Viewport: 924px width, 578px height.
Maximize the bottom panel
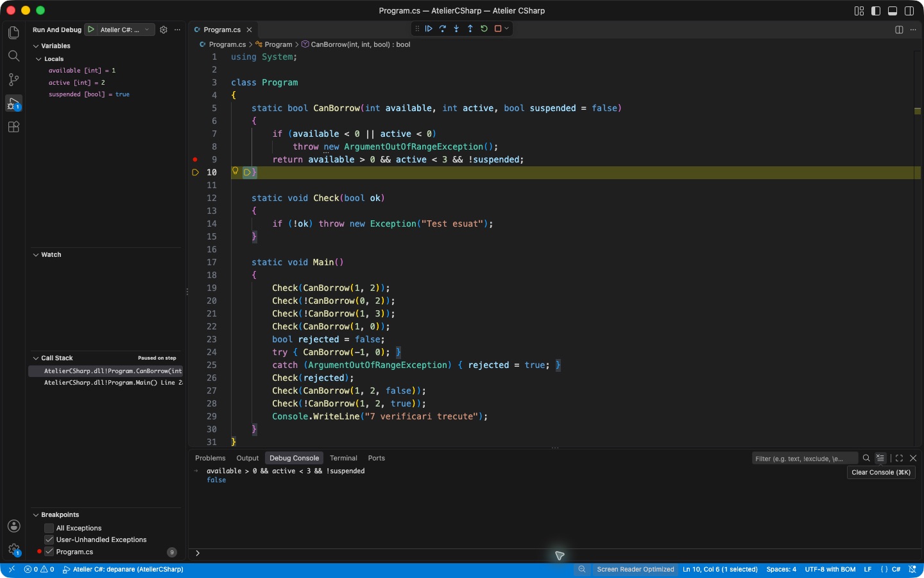899,458
